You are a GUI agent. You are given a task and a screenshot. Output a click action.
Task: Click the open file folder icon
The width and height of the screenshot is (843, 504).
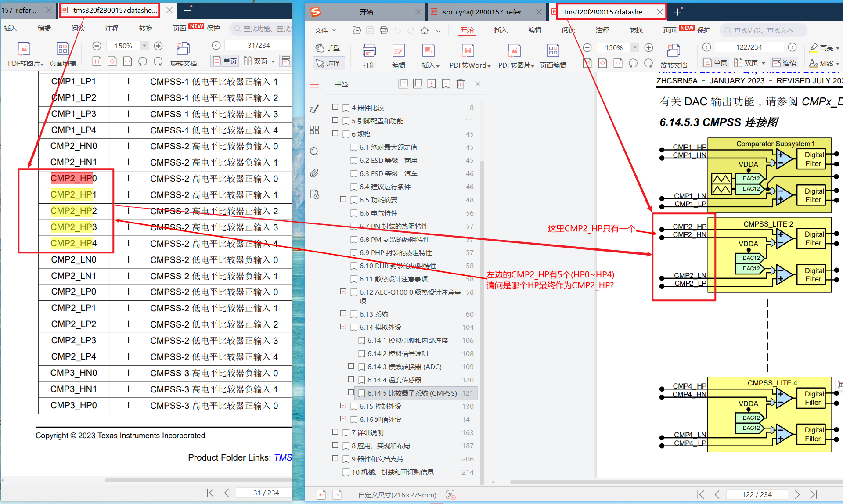tap(357, 30)
